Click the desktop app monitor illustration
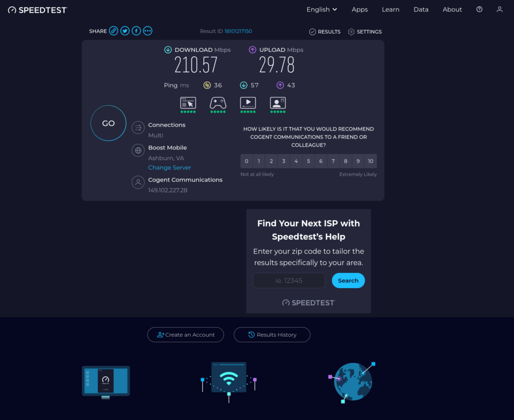 click(106, 382)
